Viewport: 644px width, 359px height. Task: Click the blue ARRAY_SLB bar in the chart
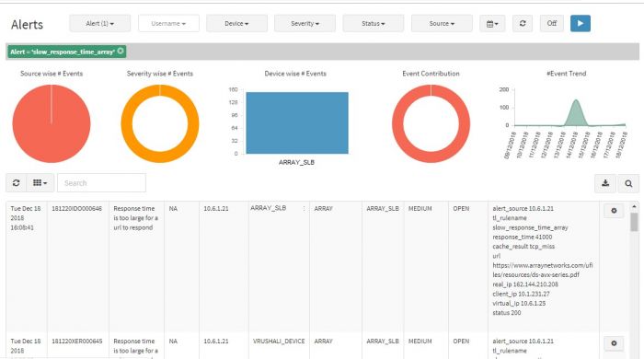[x=297, y=123]
